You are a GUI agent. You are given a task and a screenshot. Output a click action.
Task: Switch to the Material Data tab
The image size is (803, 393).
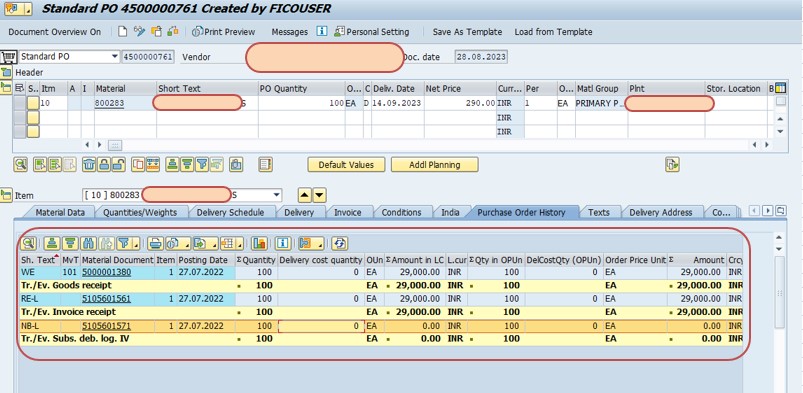click(60, 212)
